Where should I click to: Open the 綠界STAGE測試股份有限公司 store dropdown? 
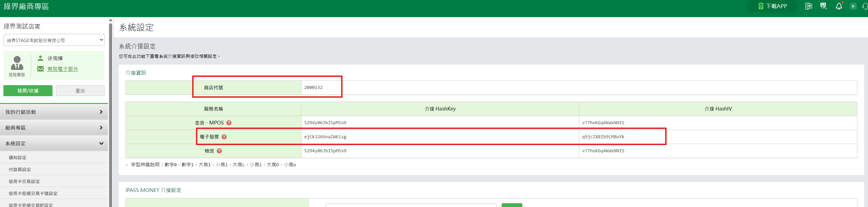point(54,40)
